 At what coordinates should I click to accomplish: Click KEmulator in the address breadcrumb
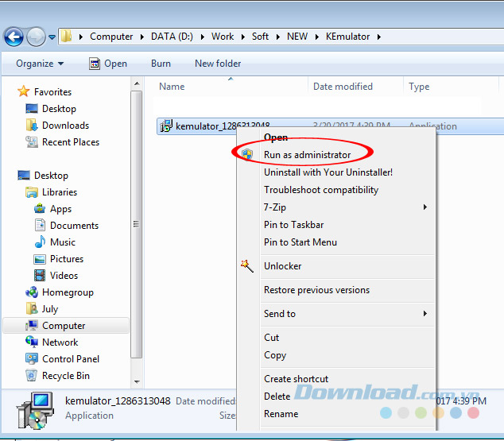(347, 37)
